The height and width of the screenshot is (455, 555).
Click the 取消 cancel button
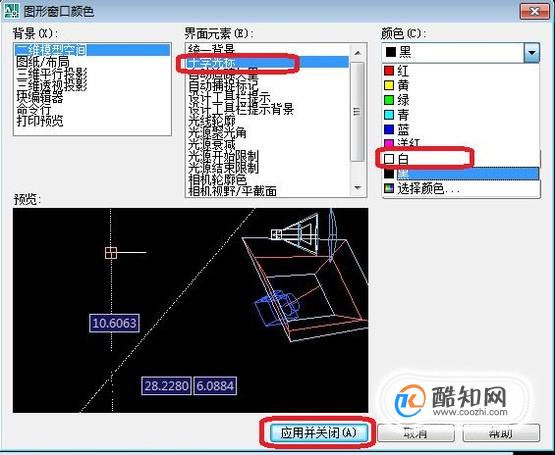(x=416, y=433)
